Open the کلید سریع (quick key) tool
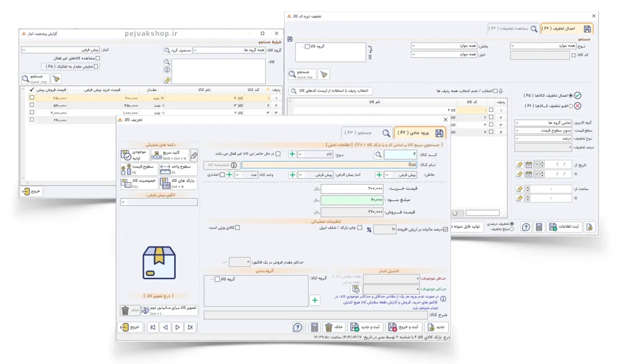Viewport: 623px width, 364px height. pyautogui.click(x=170, y=155)
